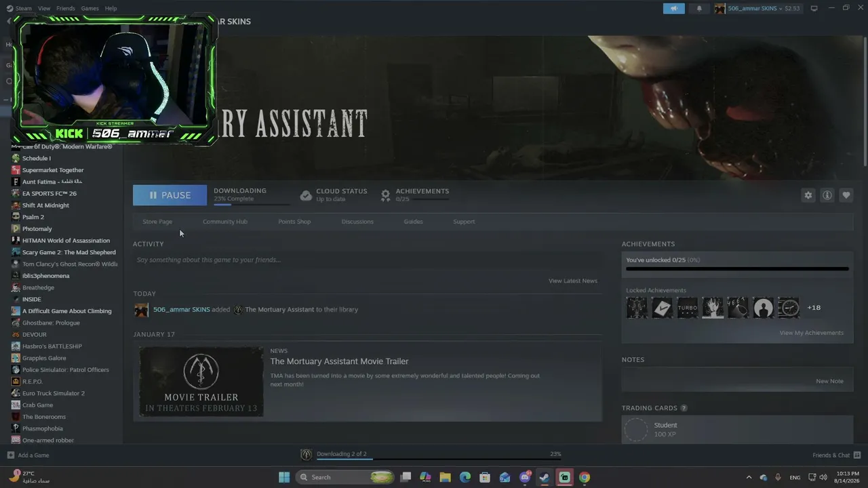Open the Help menu
The height and width of the screenshot is (488, 868).
click(111, 8)
